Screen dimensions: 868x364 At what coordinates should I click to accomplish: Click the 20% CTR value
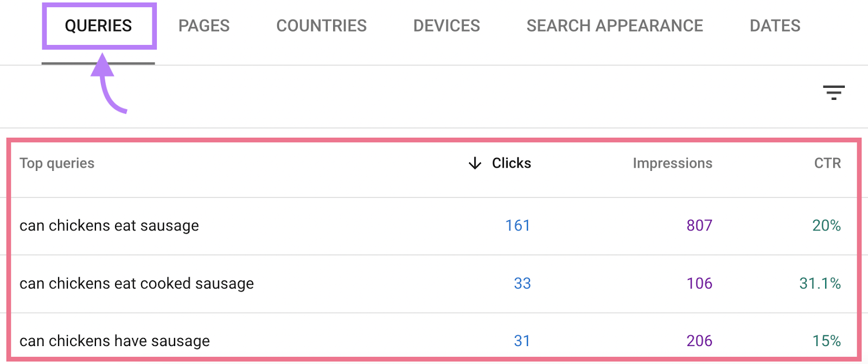click(826, 225)
